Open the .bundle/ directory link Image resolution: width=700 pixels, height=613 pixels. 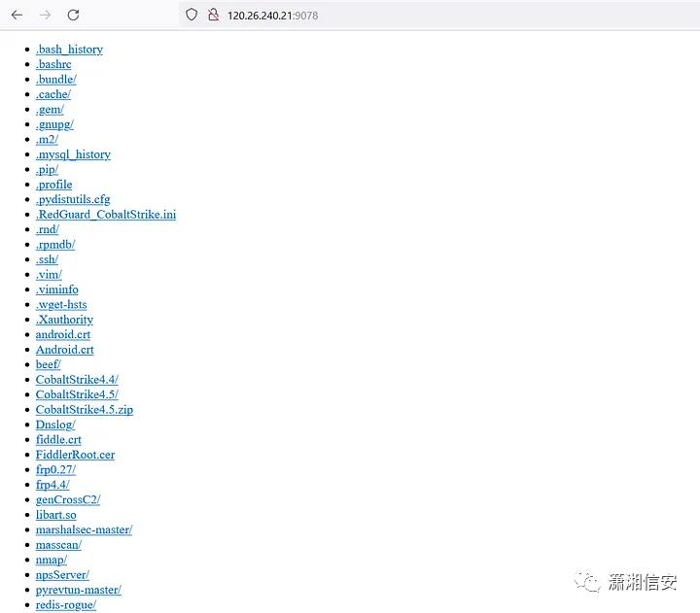(56, 80)
